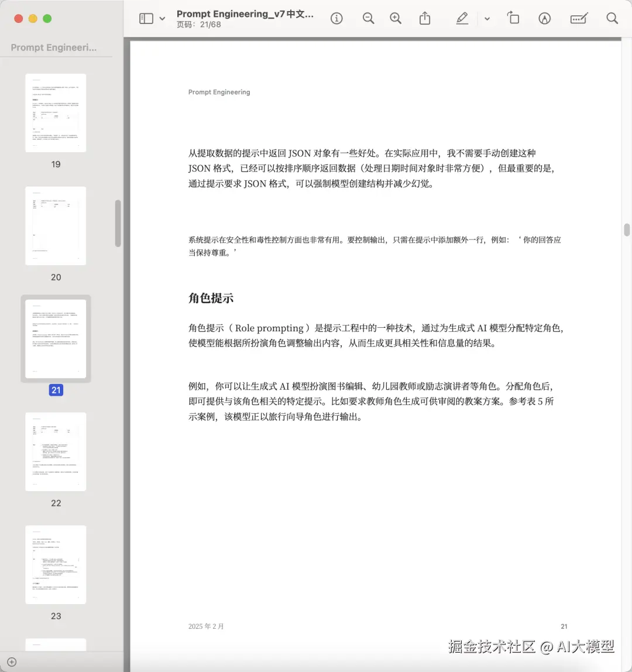This screenshot has height=672, width=632.
Task: Click the document vertical scrollbar thumb
Action: click(627, 229)
